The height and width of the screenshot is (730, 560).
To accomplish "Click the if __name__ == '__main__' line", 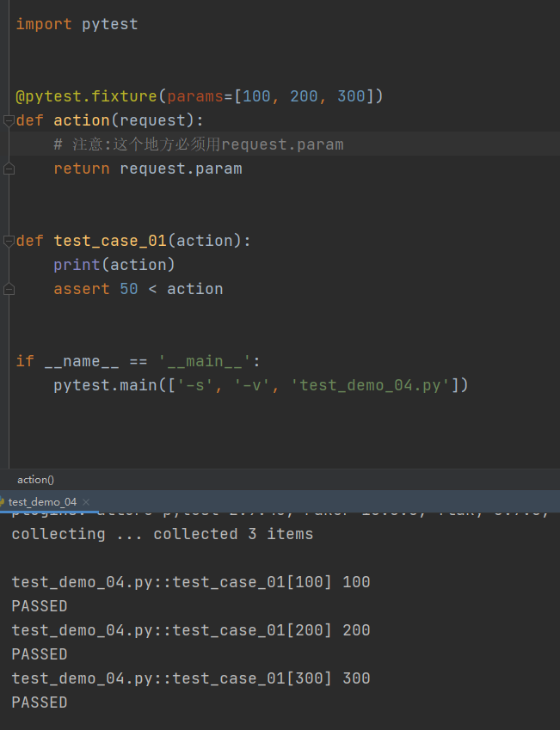I will click(138, 361).
